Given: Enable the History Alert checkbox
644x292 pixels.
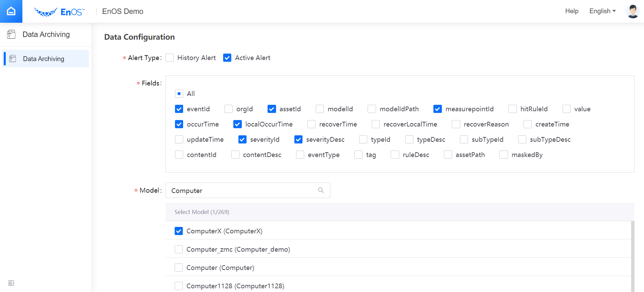Looking at the screenshot, I should coord(170,58).
